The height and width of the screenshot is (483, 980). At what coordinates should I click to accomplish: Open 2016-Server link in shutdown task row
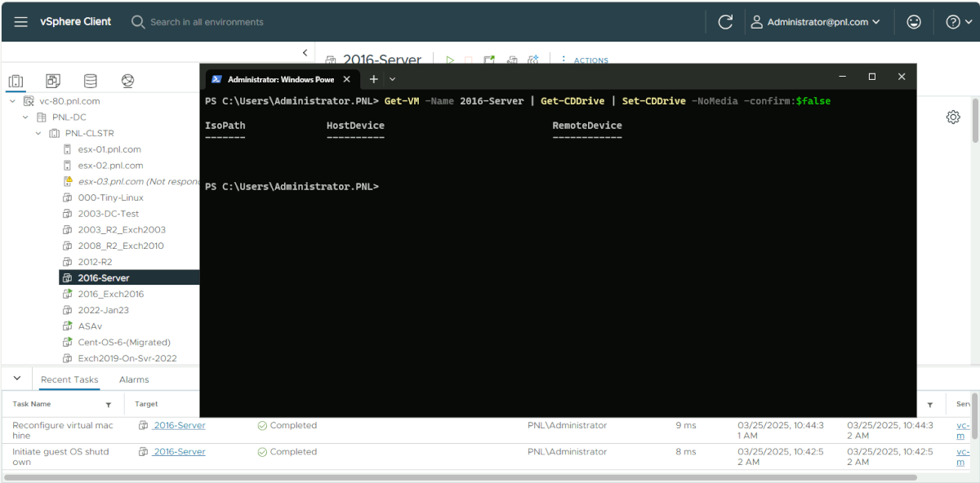point(179,451)
